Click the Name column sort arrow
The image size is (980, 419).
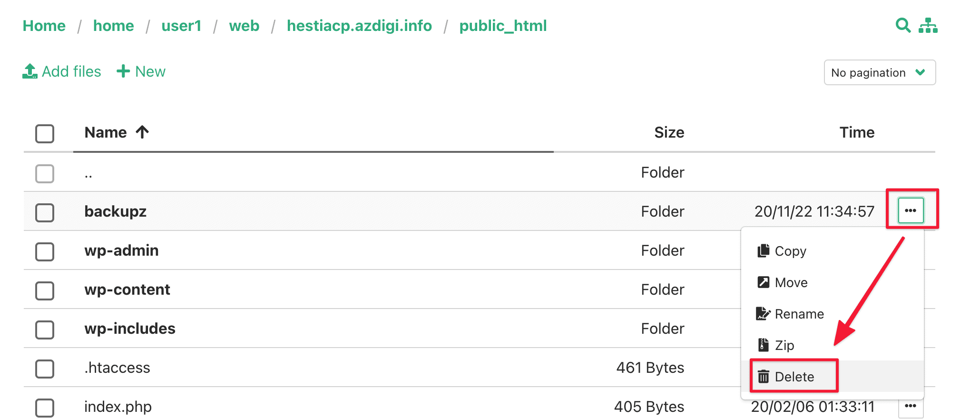[x=142, y=132]
